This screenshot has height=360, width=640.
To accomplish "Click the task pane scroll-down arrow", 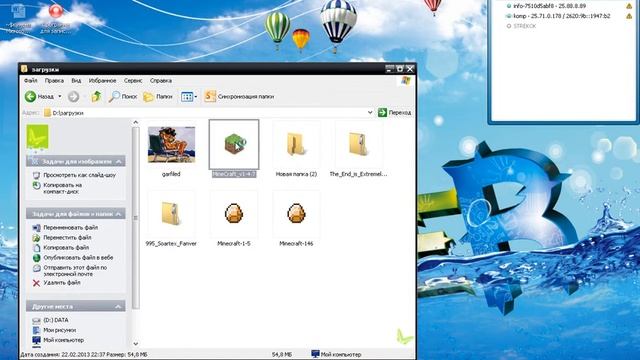I will [136, 344].
